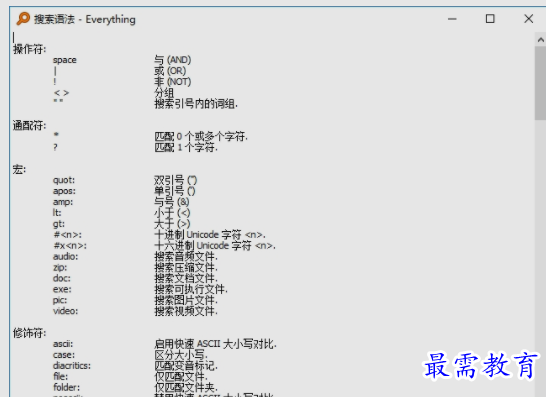Screen dimensions: 546x397
Task: Click the 操作符: section heading
Action: pos(29,49)
